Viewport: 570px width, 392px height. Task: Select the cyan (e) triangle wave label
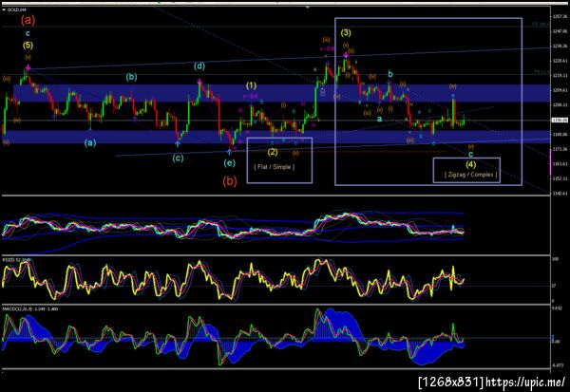(229, 163)
